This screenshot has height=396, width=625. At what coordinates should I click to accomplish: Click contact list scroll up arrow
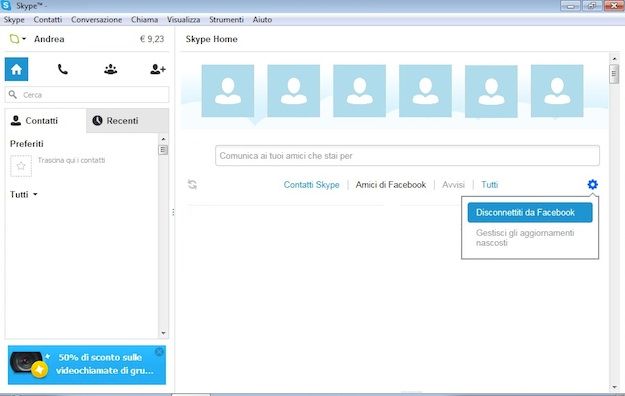click(163, 139)
